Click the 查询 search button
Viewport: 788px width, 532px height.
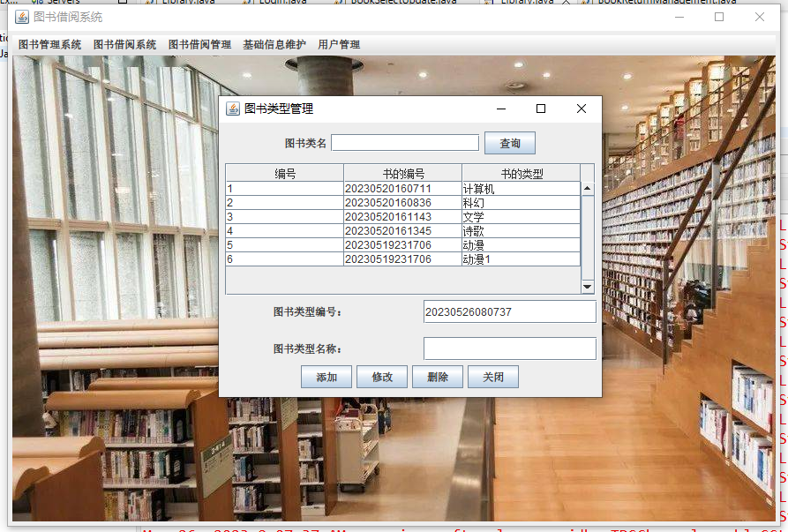(509, 143)
